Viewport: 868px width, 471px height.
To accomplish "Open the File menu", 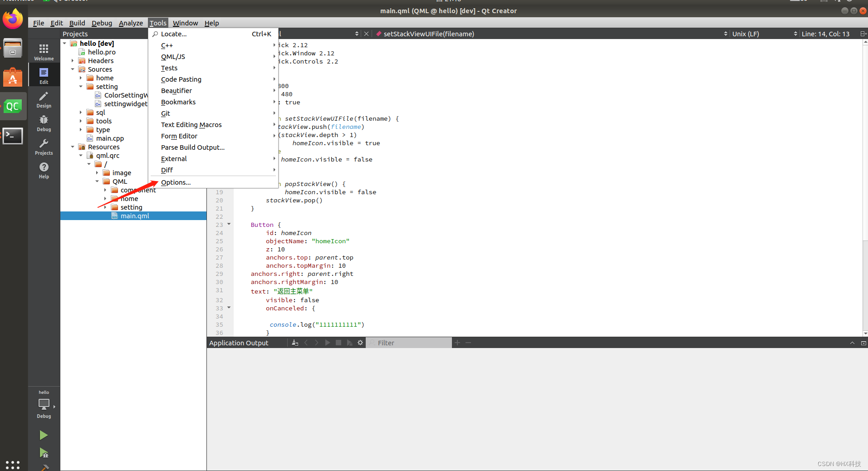I will pos(39,23).
